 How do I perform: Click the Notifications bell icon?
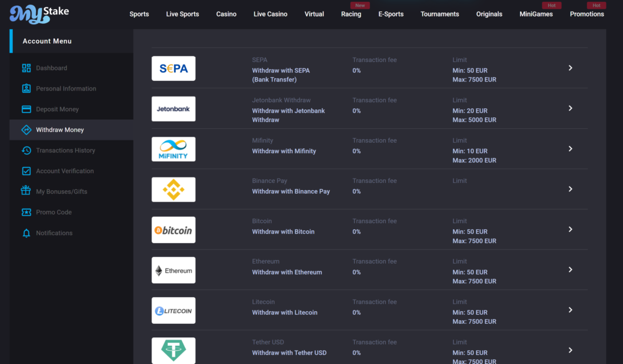point(26,233)
